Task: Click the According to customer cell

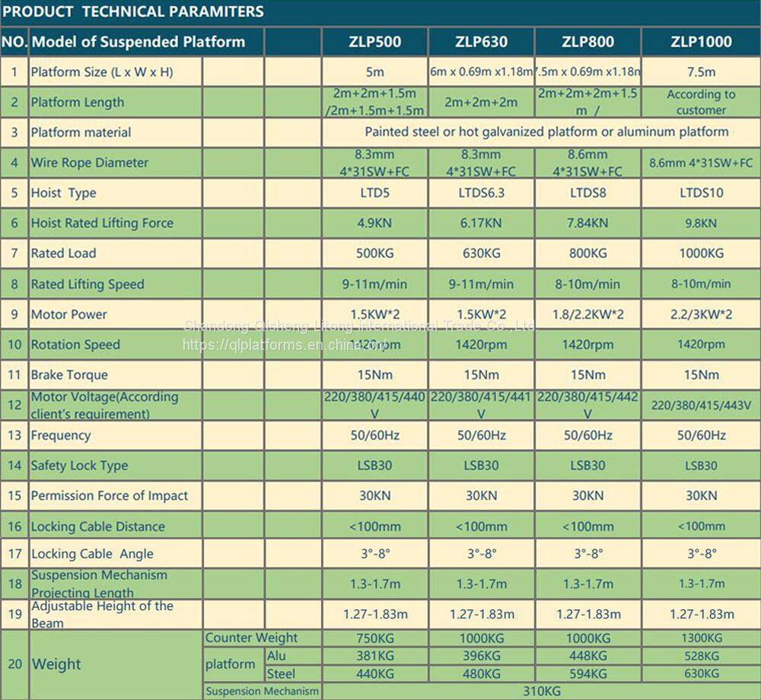Action: [701, 102]
